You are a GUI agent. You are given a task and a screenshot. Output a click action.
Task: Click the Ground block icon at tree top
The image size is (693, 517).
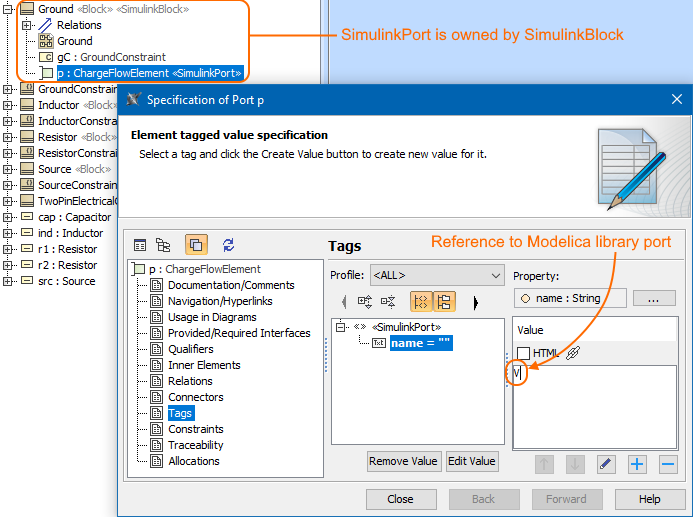(27, 9)
